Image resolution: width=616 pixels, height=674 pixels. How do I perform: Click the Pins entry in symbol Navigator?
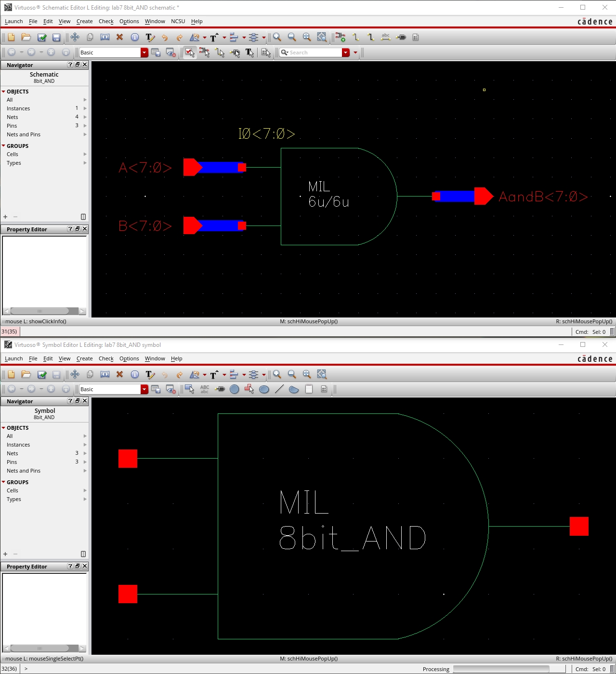pyautogui.click(x=12, y=462)
